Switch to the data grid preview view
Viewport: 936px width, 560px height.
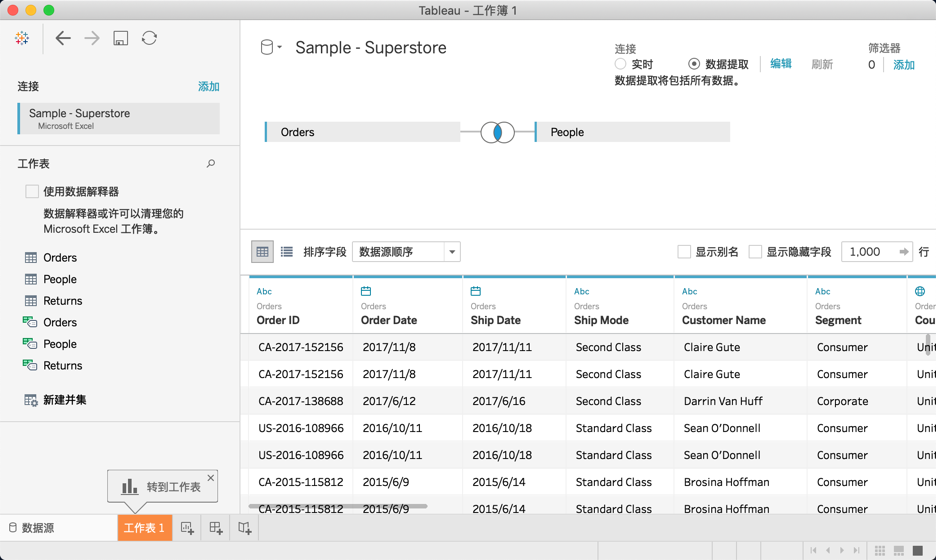point(263,252)
